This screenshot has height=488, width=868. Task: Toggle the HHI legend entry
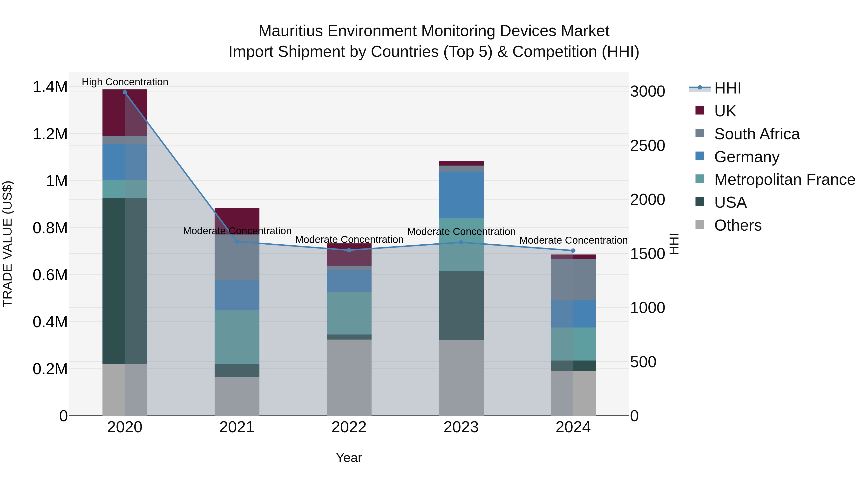pyautogui.click(x=715, y=88)
